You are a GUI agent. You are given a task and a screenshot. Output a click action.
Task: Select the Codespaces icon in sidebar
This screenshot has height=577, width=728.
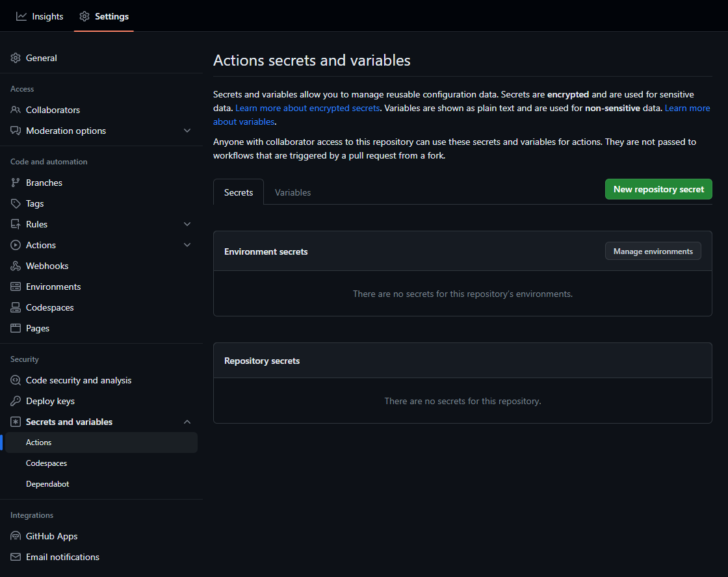16,307
